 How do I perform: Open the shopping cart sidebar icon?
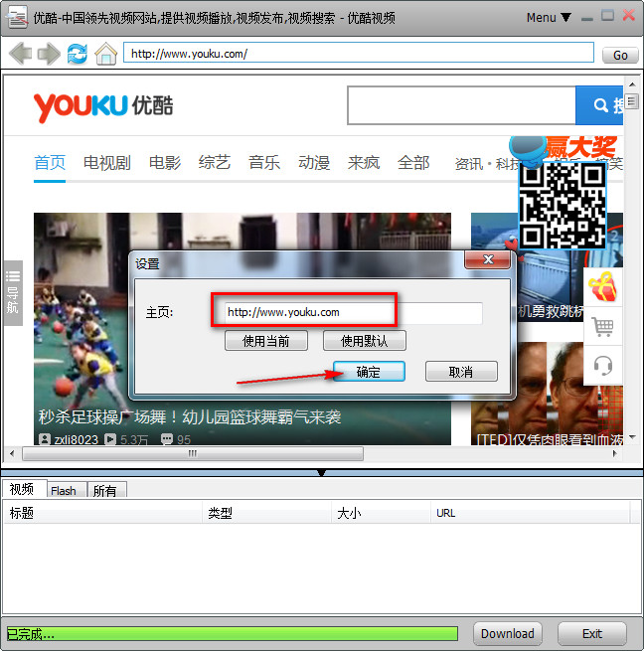click(602, 326)
